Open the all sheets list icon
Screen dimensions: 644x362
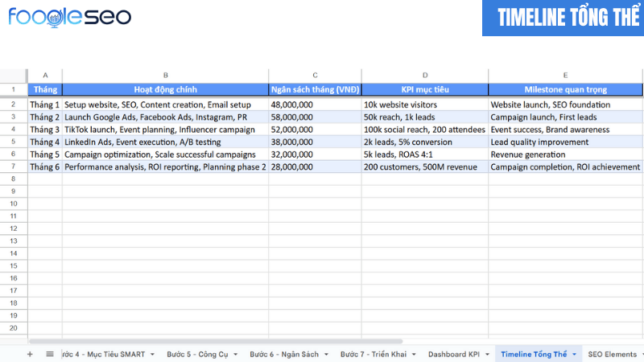pyautogui.click(x=50, y=354)
